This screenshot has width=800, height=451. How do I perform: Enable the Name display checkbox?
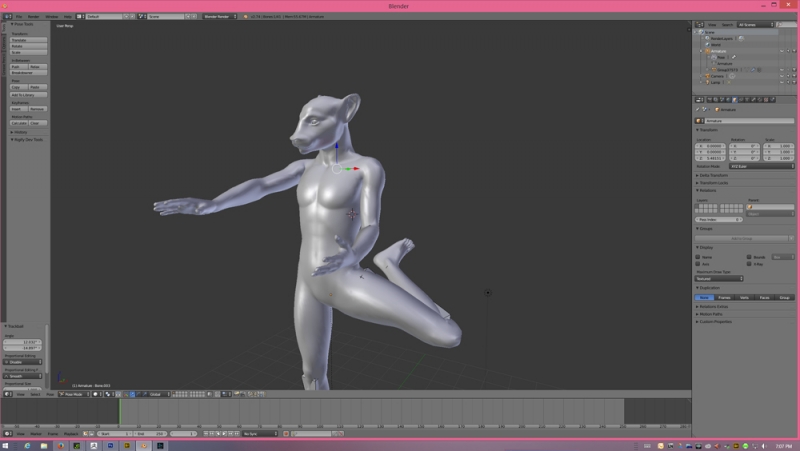[698, 257]
